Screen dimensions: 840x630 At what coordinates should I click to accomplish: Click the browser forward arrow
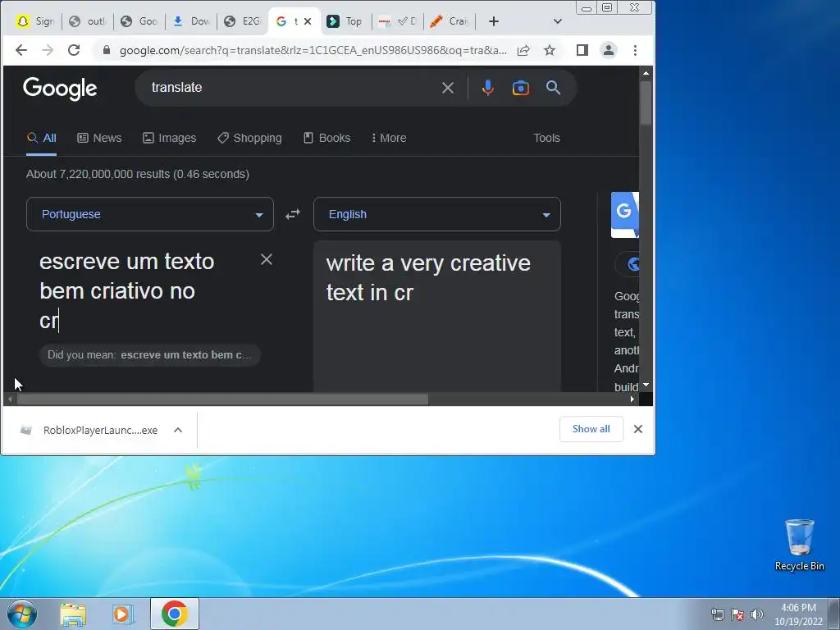48,50
